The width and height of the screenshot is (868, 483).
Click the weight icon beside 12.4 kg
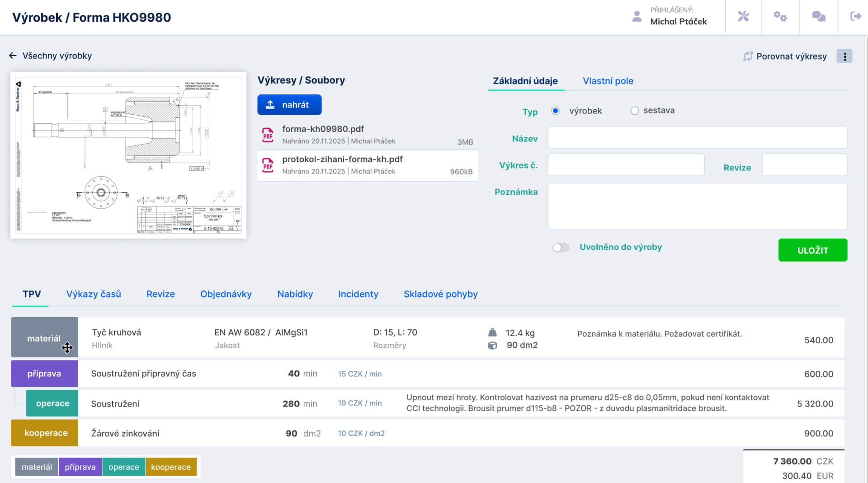pyautogui.click(x=492, y=333)
